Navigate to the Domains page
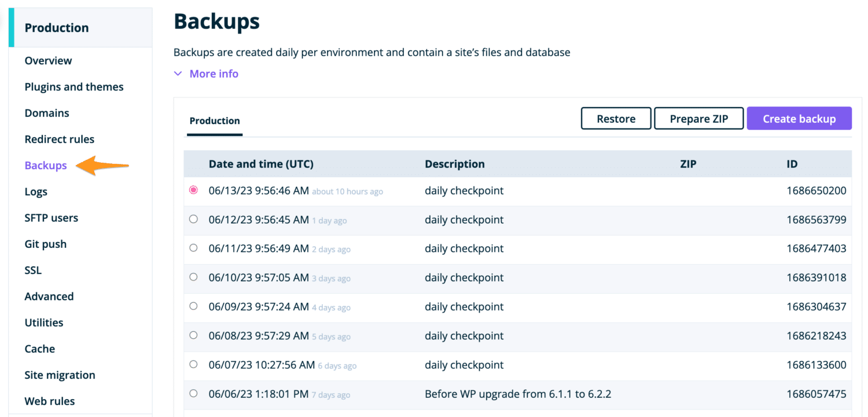The width and height of the screenshot is (868, 417). pos(47,113)
